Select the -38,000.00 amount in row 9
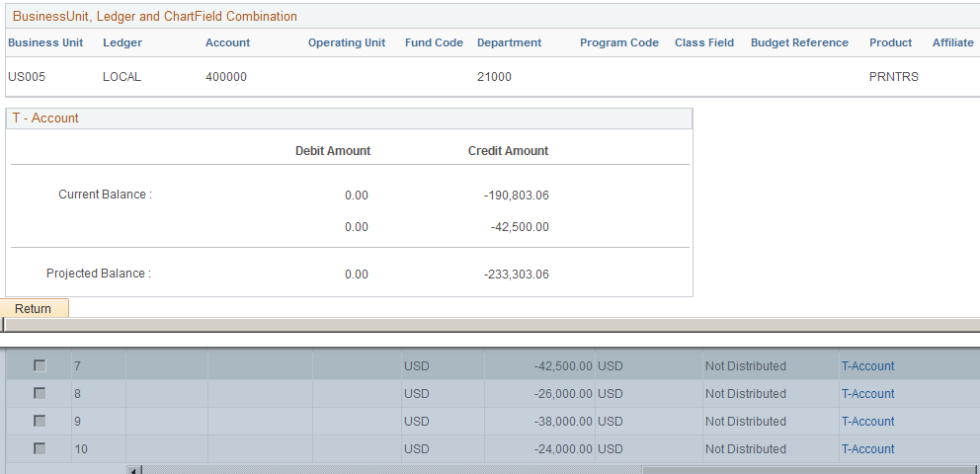 coord(563,422)
